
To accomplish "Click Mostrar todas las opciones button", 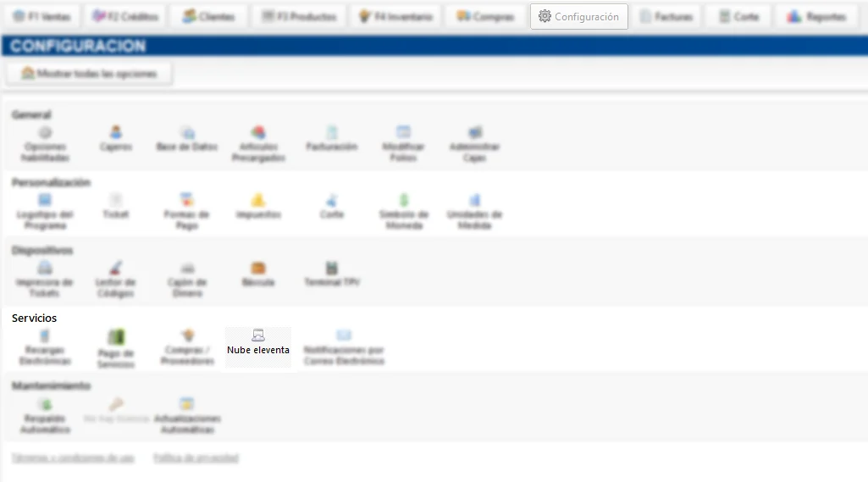I will 89,74.
